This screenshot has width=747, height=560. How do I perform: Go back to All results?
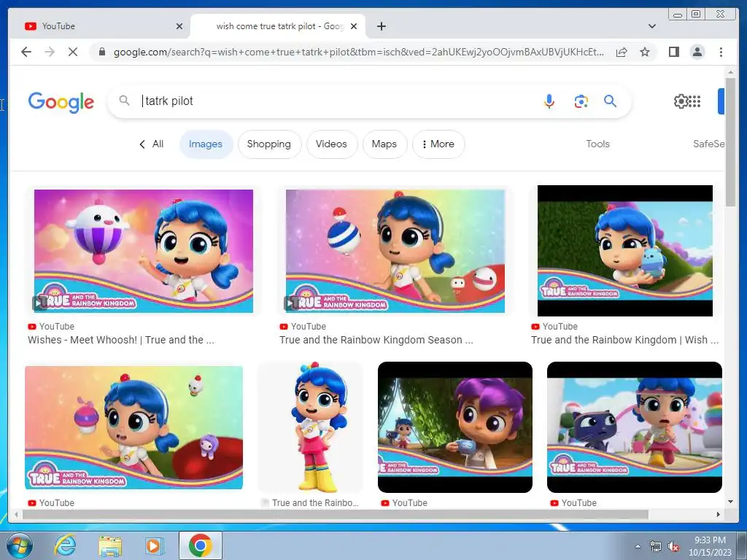pyautogui.click(x=151, y=144)
